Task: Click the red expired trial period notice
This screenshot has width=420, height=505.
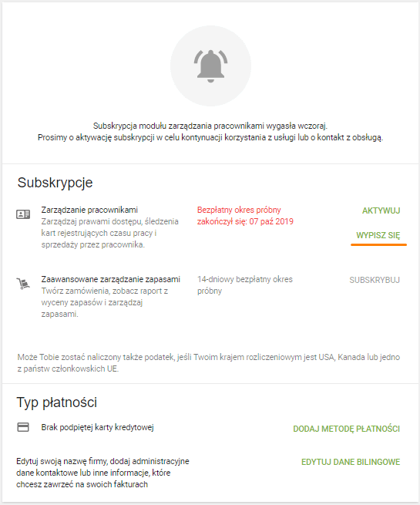Action: coord(245,216)
